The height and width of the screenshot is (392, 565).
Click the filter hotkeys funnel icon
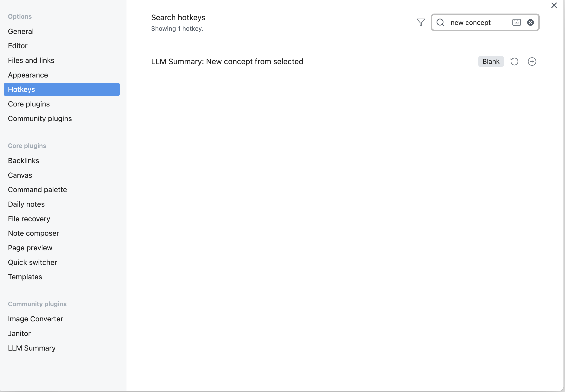coord(421,22)
